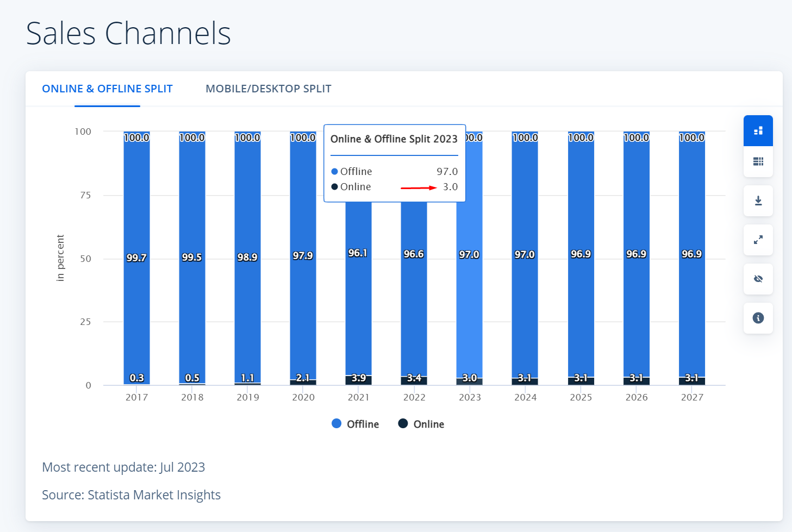Click the 2021 offline bar
792x532 pixels.
[x=358, y=288]
